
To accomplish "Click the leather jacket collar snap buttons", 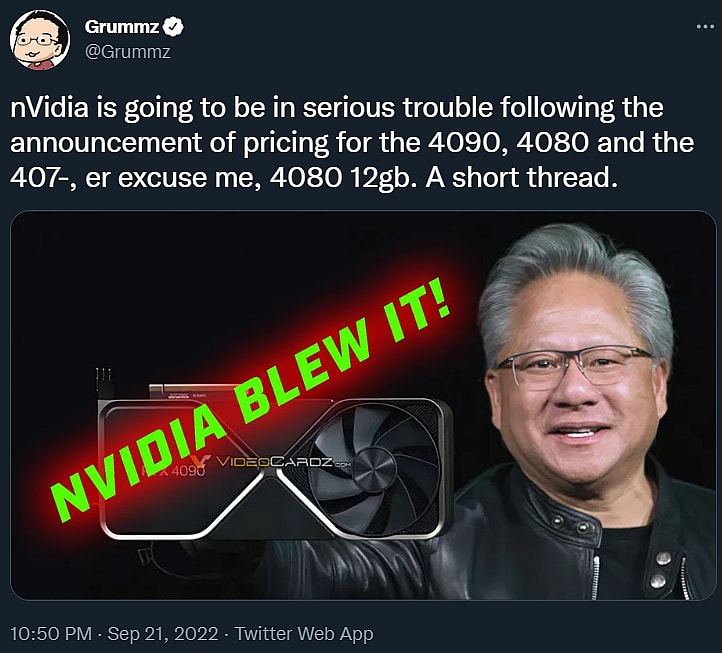I will coord(570,524).
